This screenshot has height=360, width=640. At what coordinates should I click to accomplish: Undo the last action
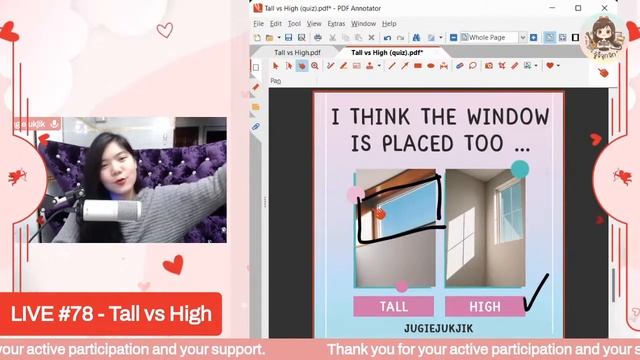coord(387,38)
